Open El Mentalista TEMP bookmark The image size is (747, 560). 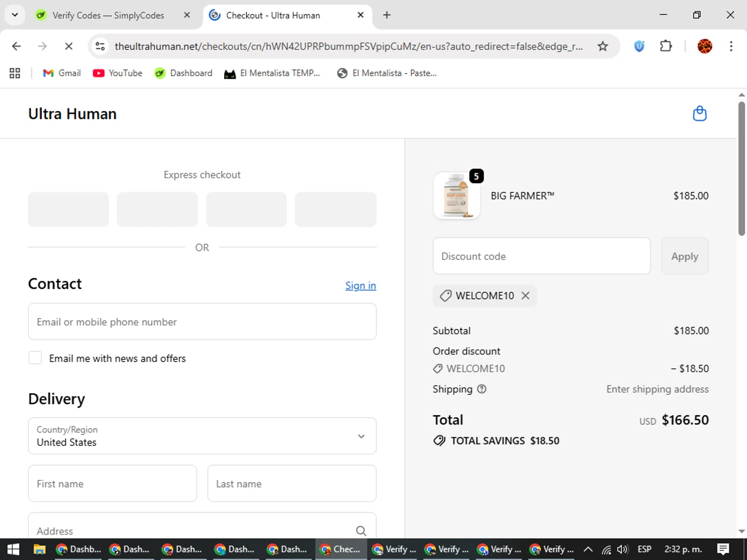[272, 73]
